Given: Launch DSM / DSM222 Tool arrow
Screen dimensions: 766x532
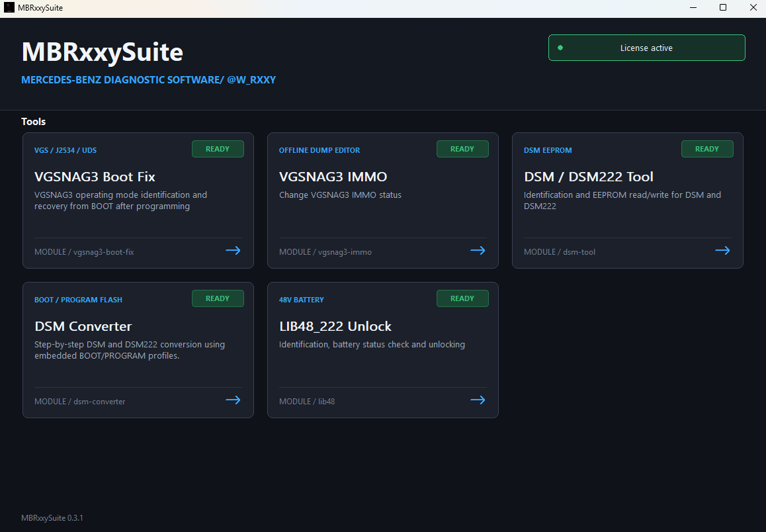Looking at the screenshot, I should [722, 251].
